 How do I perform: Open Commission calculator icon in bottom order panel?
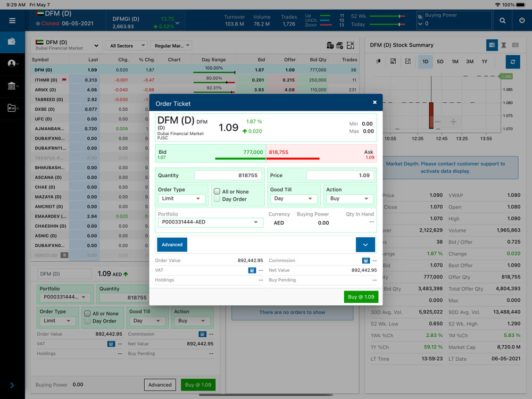coord(203,334)
